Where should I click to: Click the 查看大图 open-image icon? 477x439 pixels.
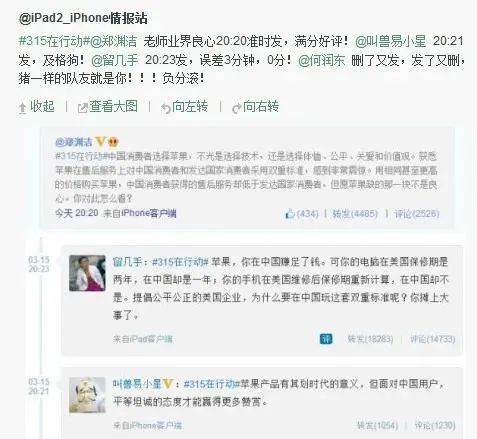pos(82,108)
